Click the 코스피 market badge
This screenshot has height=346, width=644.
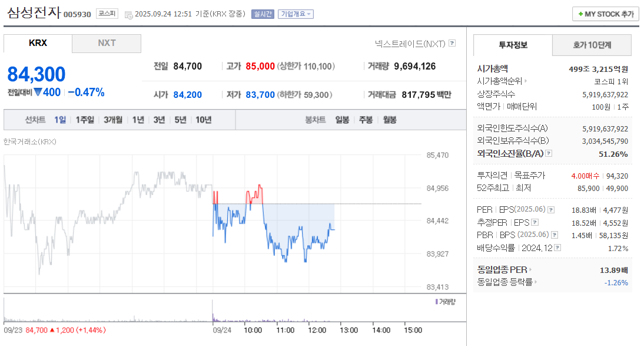click(107, 14)
